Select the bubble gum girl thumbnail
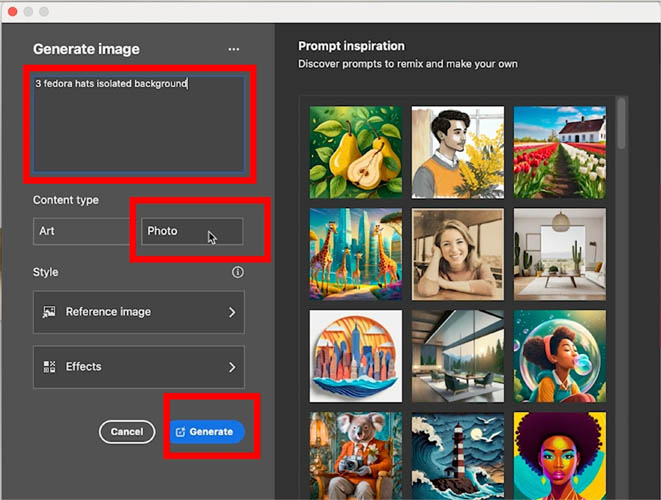 pos(560,356)
